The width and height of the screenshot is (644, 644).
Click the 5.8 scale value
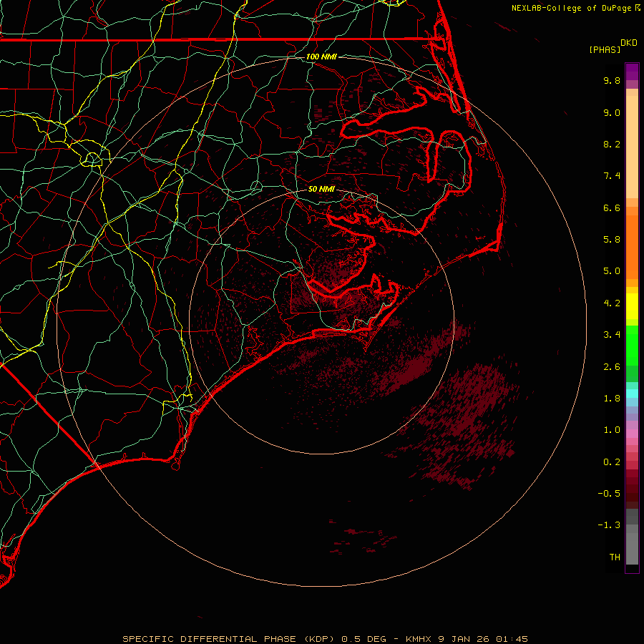pos(612,240)
